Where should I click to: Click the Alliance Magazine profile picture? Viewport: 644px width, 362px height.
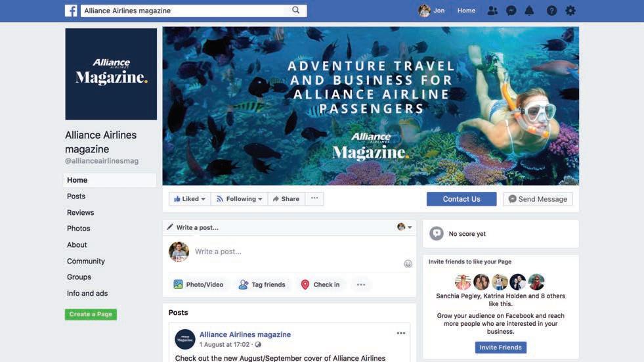point(111,74)
